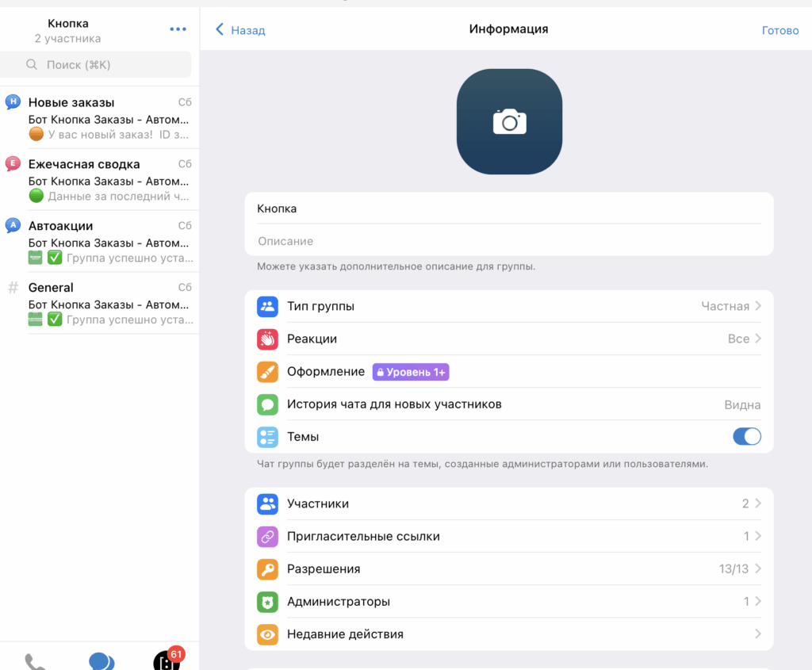Click the Темы list icon
The width and height of the screenshot is (812, 670).
pyautogui.click(x=267, y=436)
